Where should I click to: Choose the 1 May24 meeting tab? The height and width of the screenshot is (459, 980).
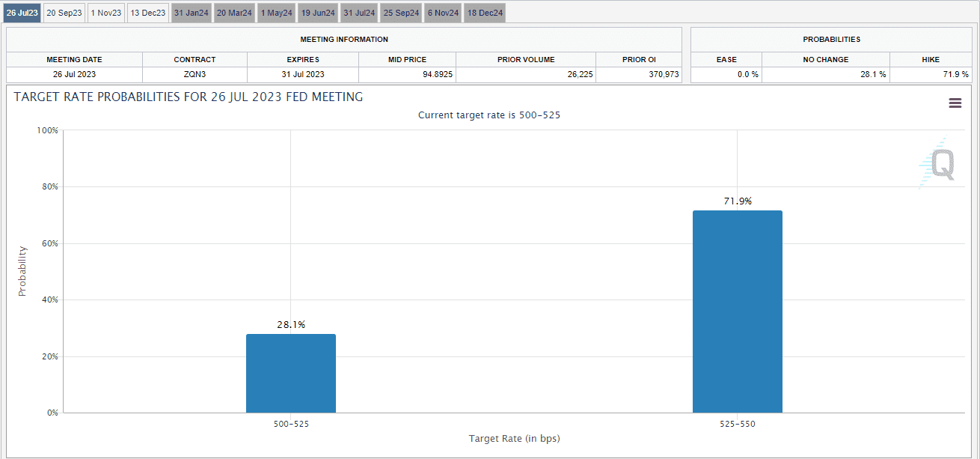[276, 13]
